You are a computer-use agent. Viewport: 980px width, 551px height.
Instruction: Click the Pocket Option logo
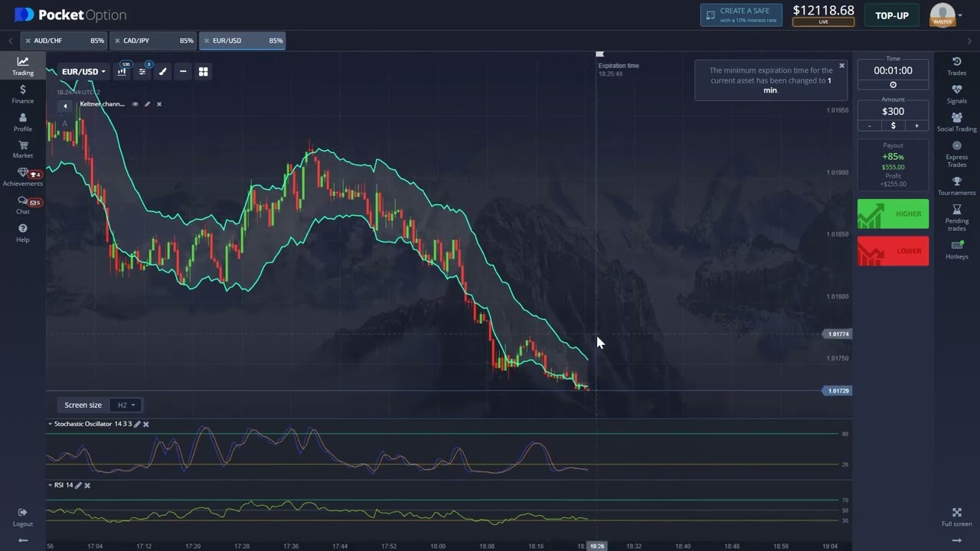point(70,15)
